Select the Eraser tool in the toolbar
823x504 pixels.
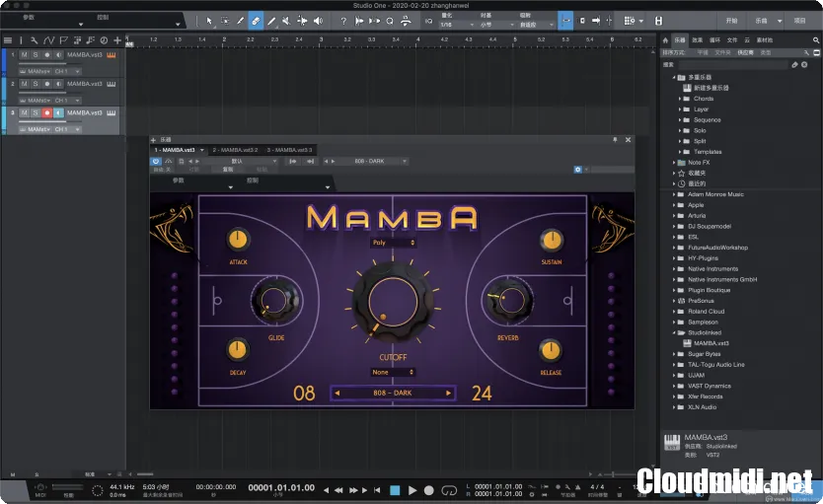point(256,20)
